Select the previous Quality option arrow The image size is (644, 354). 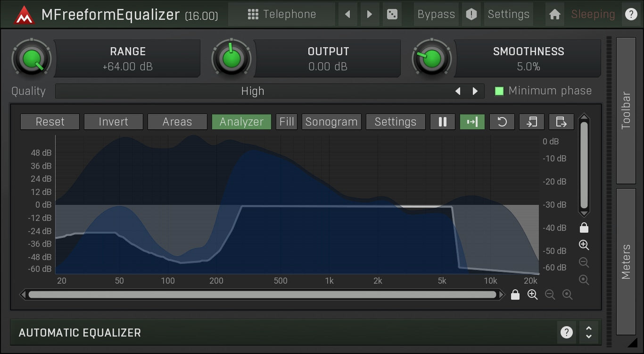(457, 91)
